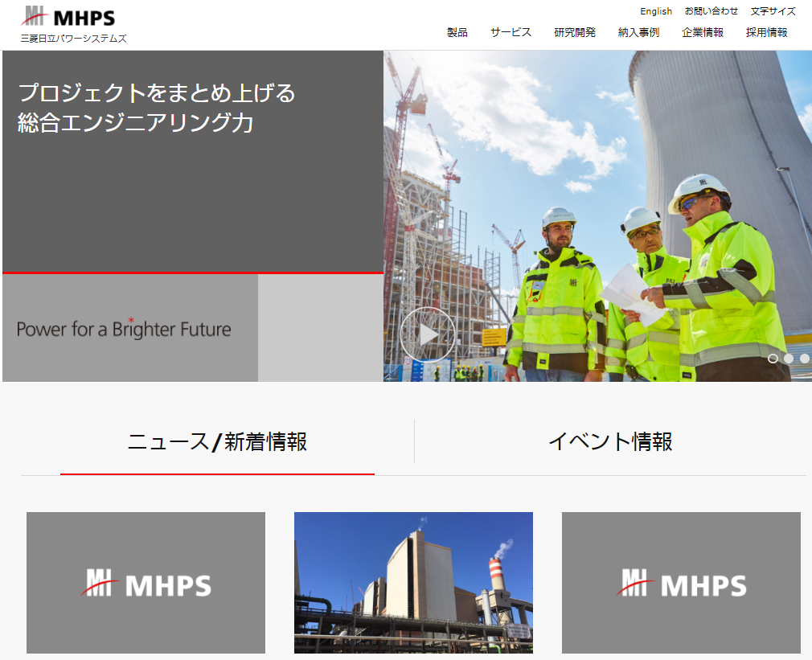Select the second carousel slide dot
Image resolution: width=812 pixels, height=660 pixels.
coord(788,359)
